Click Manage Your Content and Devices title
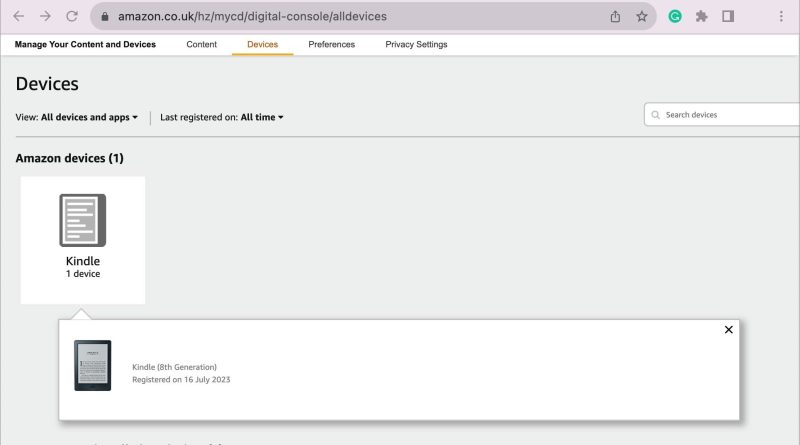The image size is (800, 445). [85, 44]
